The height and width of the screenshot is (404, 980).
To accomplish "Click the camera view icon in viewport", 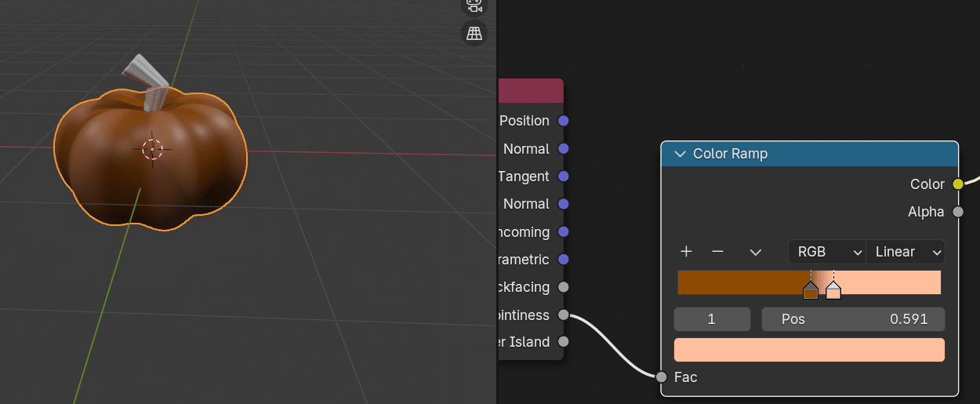I will pyautogui.click(x=474, y=4).
